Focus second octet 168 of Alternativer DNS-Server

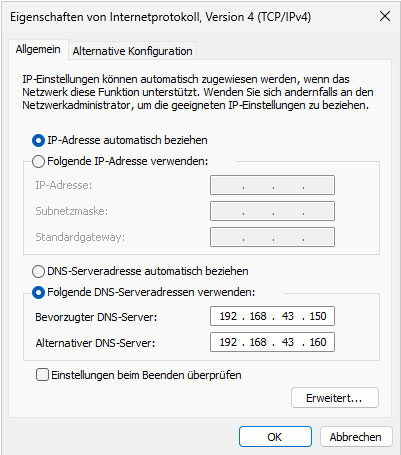pyautogui.click(x=258, y=342)
